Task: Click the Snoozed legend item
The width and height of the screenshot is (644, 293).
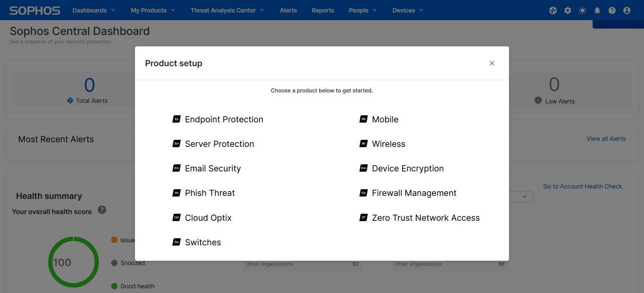Action: [128, 263]
